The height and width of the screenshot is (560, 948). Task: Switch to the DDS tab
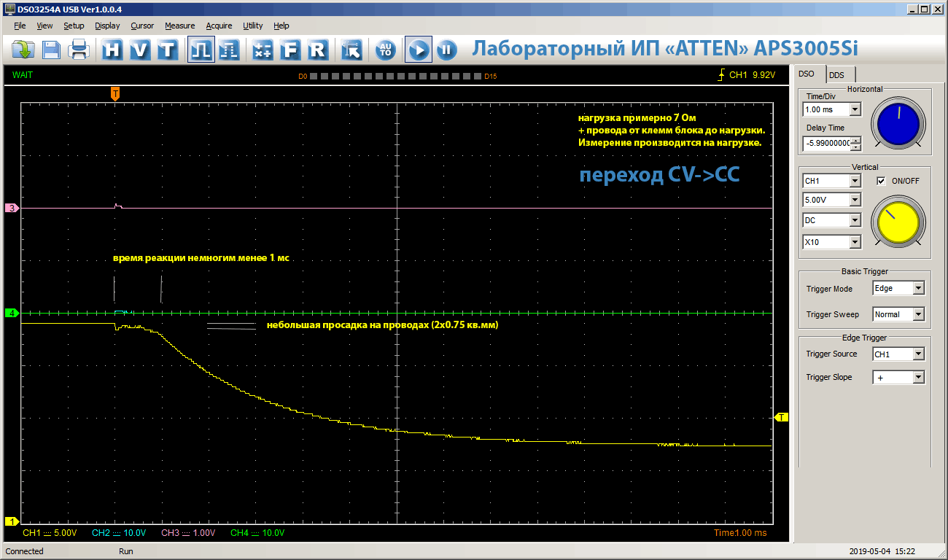click(x=836, y=74)
